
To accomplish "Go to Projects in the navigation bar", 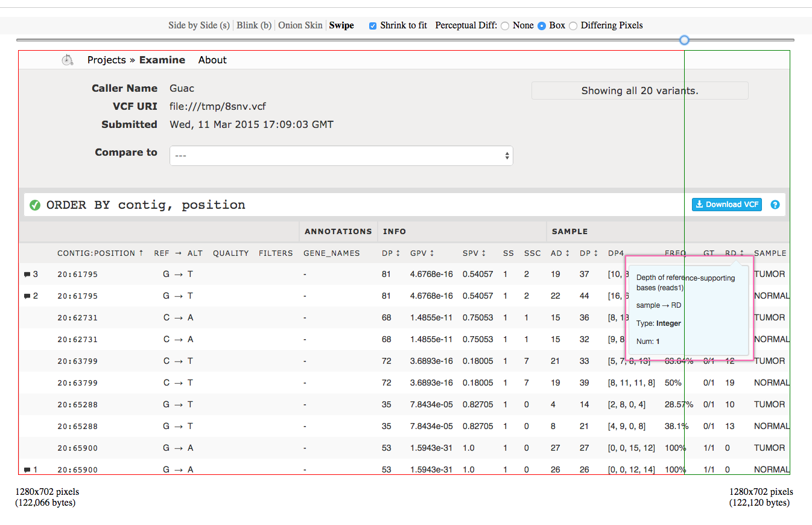I will 107,60.
